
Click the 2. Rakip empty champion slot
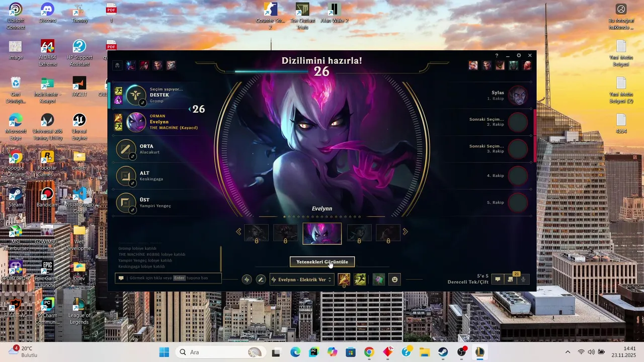(x=518, y=122)
